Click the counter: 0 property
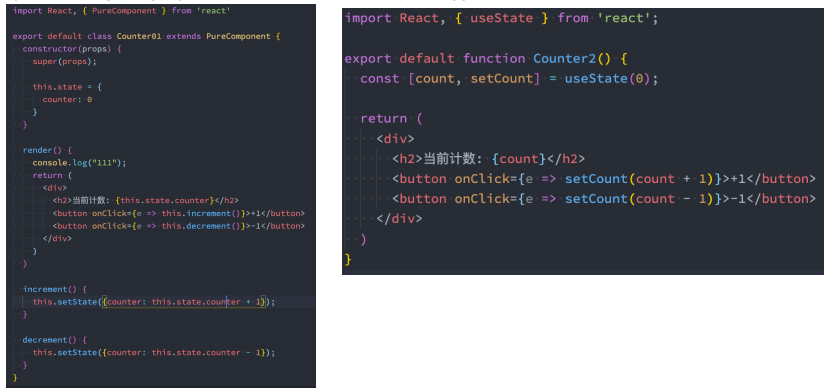 click(x=67, y=99)
